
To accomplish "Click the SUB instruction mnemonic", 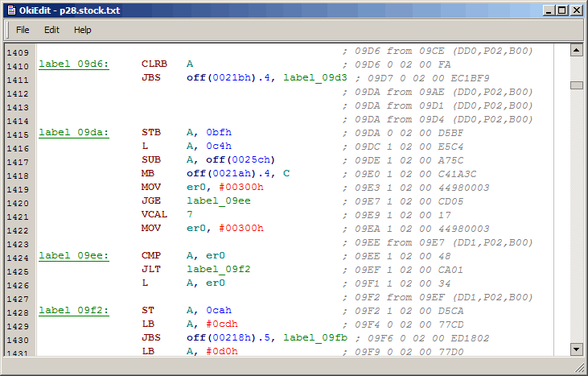I will [x=151, y=159].
